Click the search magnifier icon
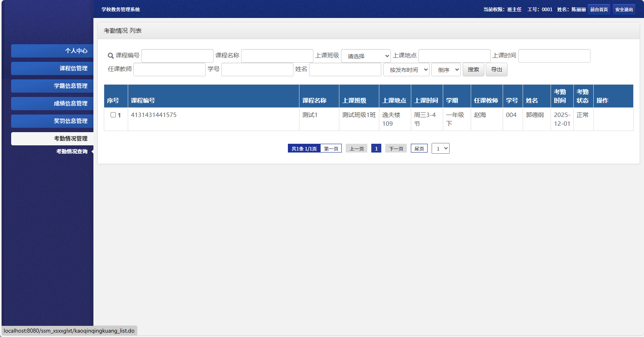The height and width of the screenshot is (337, 644). (x=111, y=56)
